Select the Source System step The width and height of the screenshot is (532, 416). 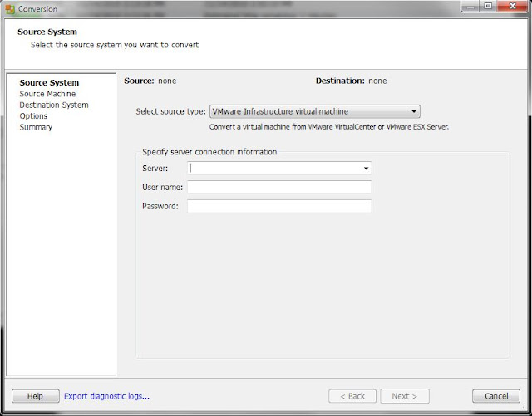(49, 83)
